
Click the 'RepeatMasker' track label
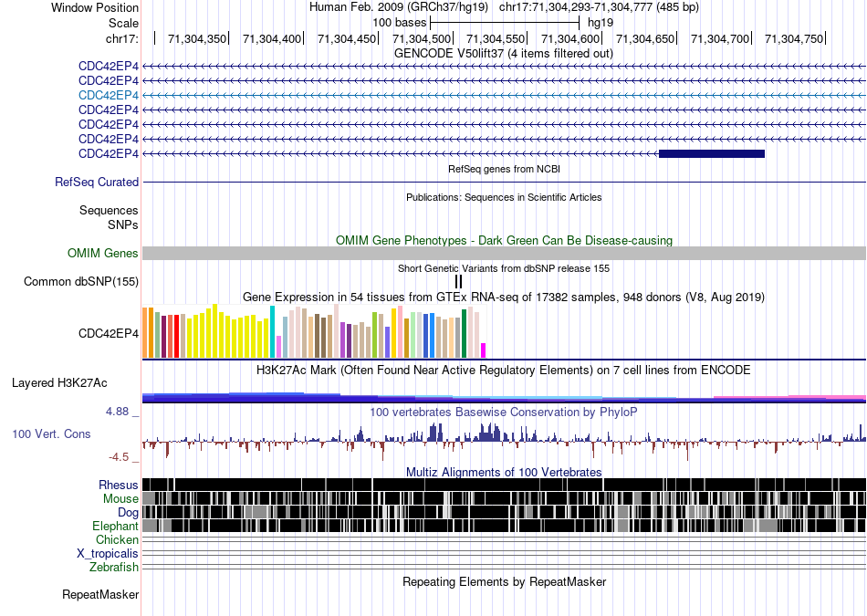(x=100, y=595)
